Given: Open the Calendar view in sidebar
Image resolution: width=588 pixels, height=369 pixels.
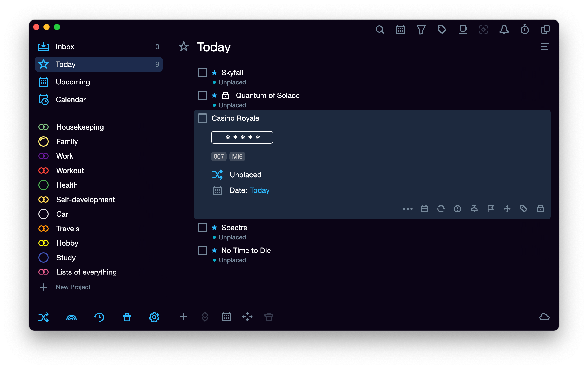Looking at the screenshot, I should 99,100.
